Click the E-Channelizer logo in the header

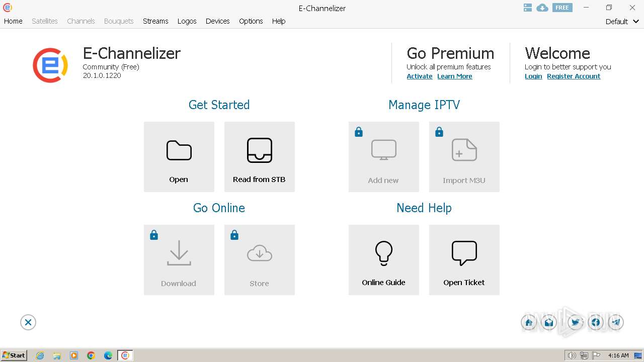[50, 65]
